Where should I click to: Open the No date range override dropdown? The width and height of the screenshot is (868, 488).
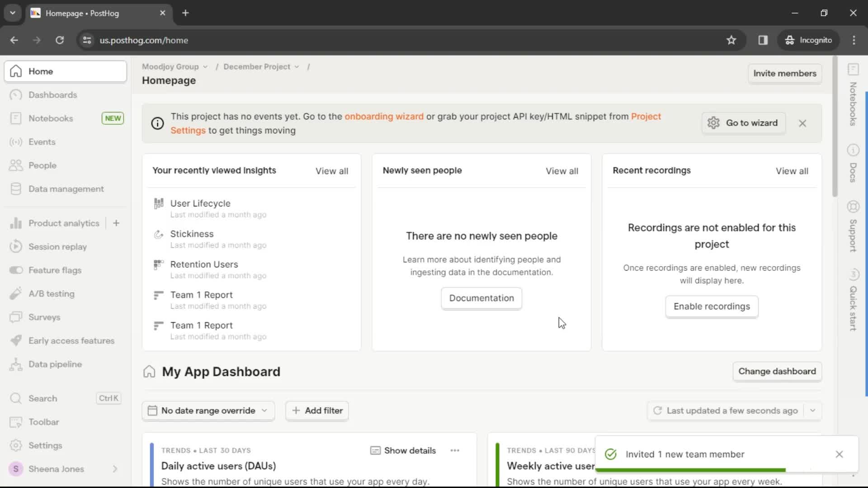[x=208, y=411]
